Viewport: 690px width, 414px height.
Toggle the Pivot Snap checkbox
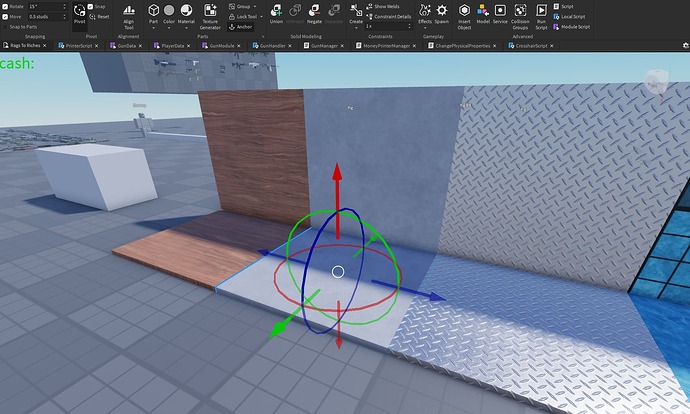pos(90,7)
